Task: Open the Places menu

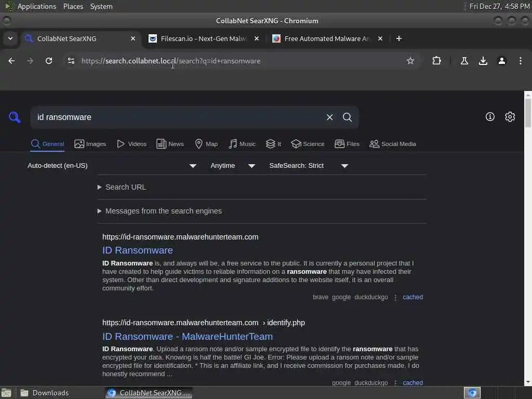Action: pos(73,6)
